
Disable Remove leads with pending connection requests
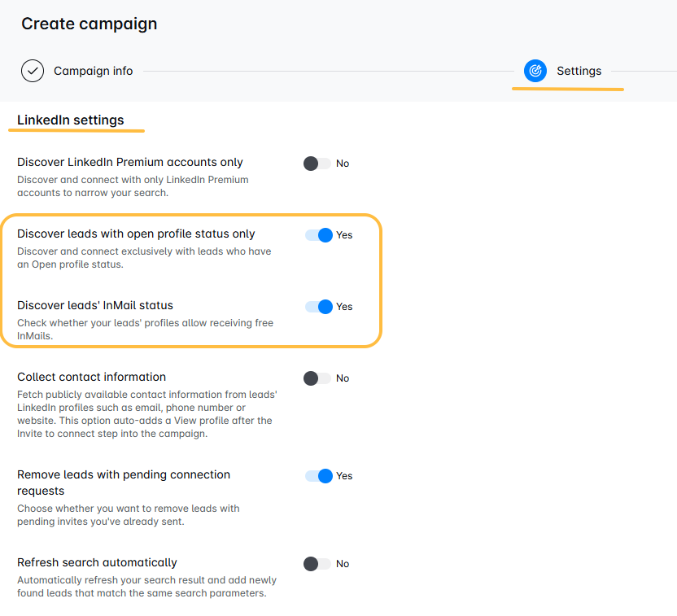coord(319,476)
